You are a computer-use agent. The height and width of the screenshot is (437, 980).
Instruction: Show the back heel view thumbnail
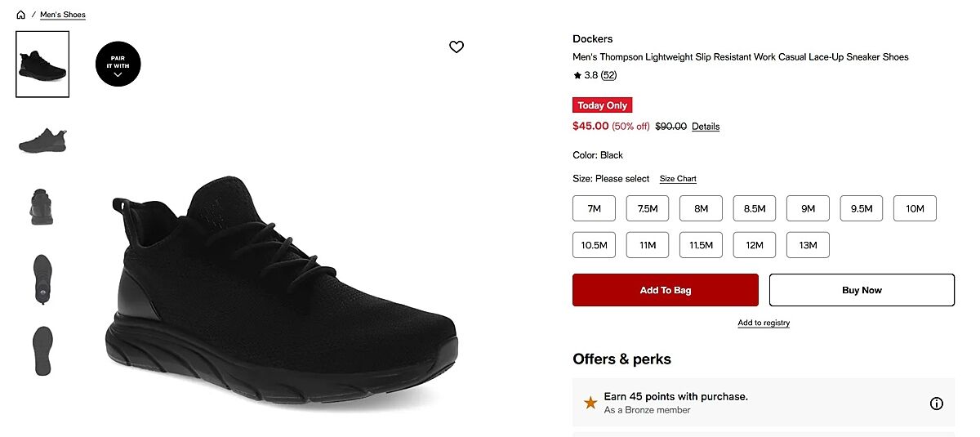click(42, 207)
